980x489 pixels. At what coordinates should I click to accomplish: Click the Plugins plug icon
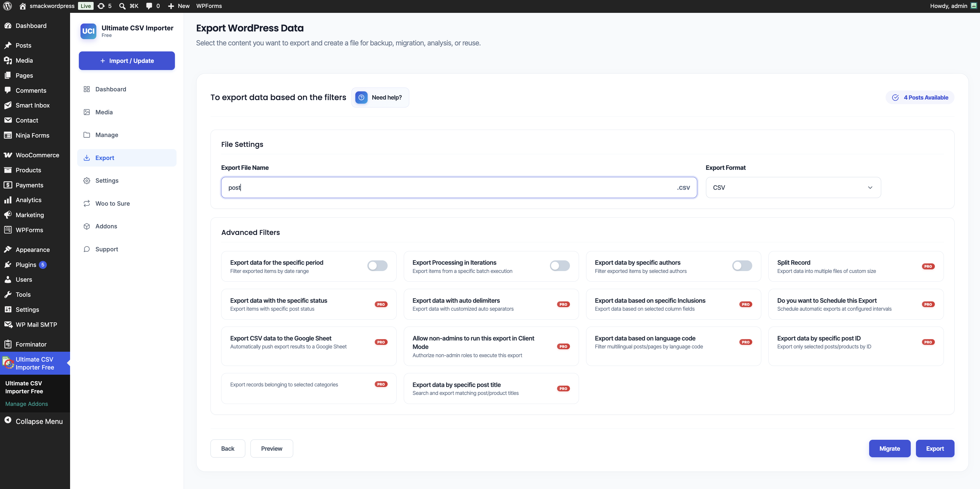coord(8,264)
